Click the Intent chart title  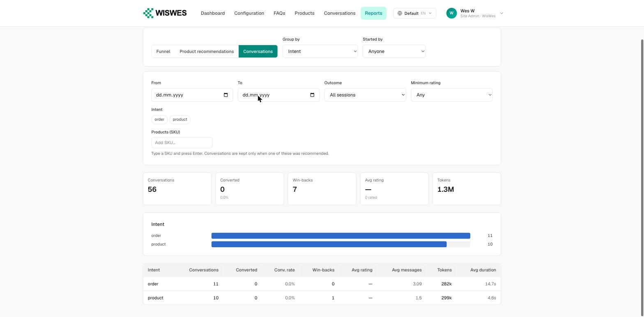click(158, 224)
